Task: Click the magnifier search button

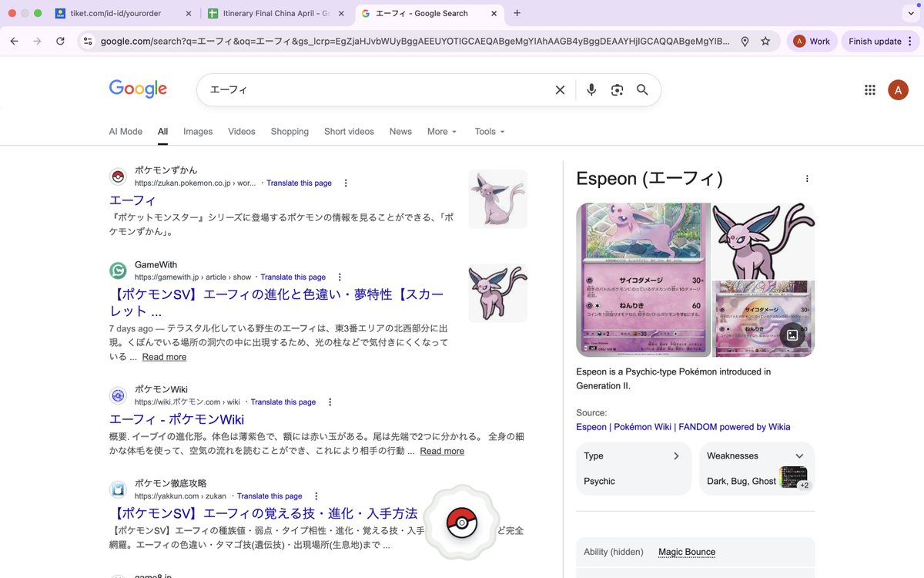Action: click(x=642, y=90)
